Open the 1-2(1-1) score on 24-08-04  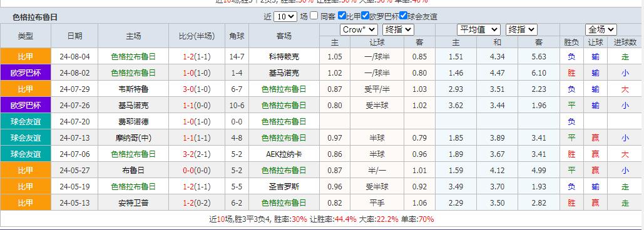pyautogui.click(x=197, y=57)
